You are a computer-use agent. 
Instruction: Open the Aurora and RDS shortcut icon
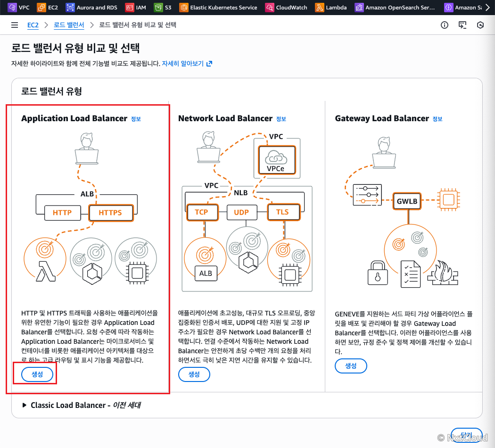pos(70,7)
